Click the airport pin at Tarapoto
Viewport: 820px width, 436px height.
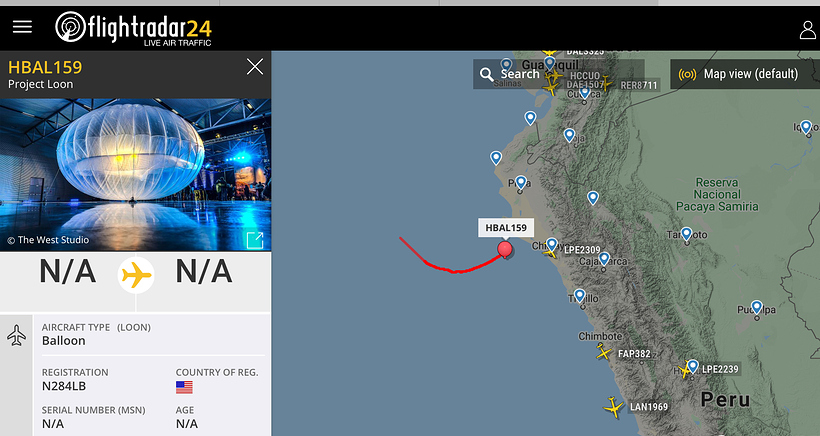(x=687, y=235)
